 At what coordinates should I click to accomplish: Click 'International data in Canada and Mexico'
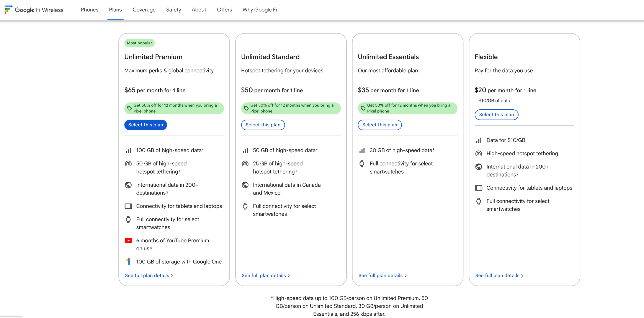click(286, 189)
